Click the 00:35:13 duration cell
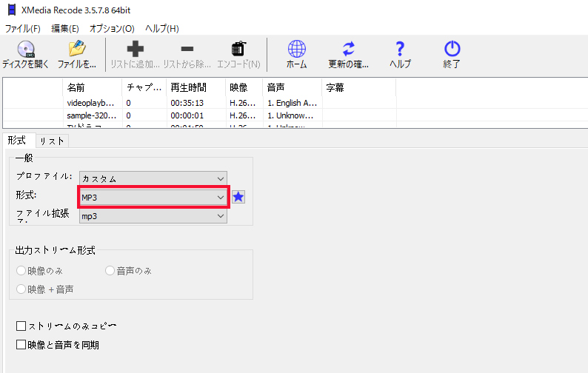Image resolution: width=588 pixels, height=373 pixels. click(x=187, y=103)
